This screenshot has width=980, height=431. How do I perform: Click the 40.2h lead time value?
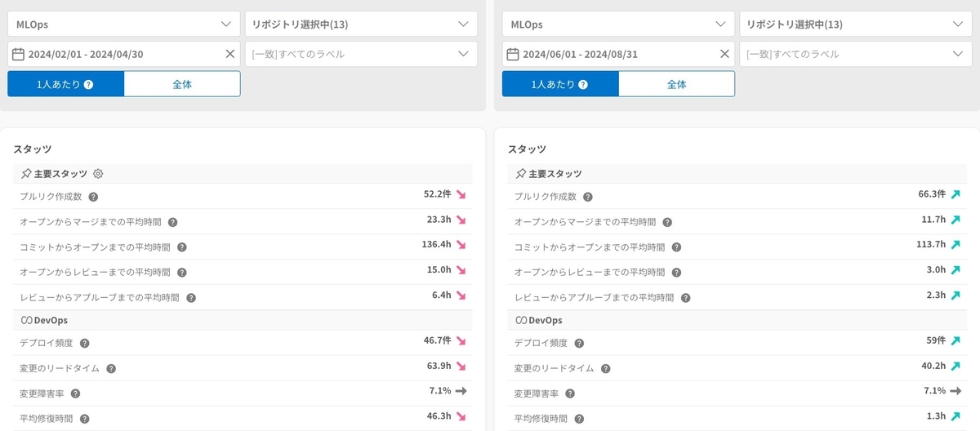point(933,366)
